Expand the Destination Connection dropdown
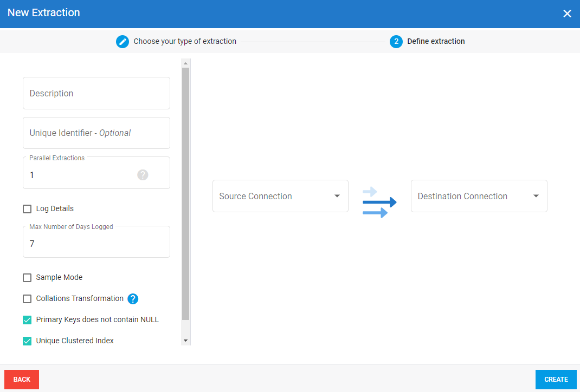This screenshot has height=392, width=580. coord(479,196)
